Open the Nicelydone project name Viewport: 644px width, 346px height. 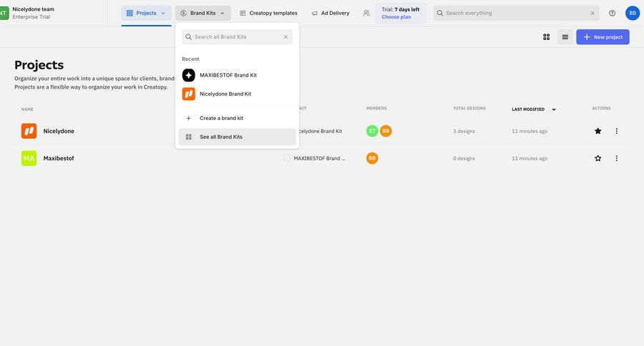[x=59, y=131]
